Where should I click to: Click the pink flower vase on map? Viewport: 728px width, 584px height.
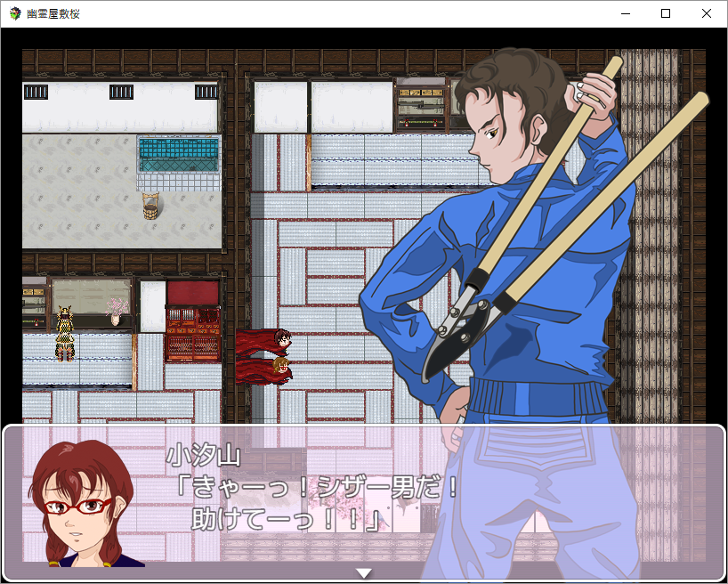click(115, 312)
